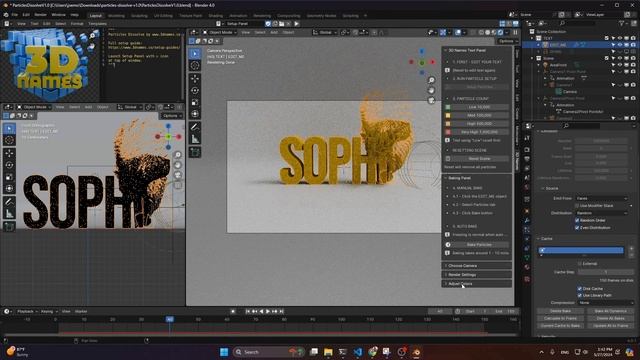640x360 pixels.
Task: Open the Window menu
Action: [58, 15]
